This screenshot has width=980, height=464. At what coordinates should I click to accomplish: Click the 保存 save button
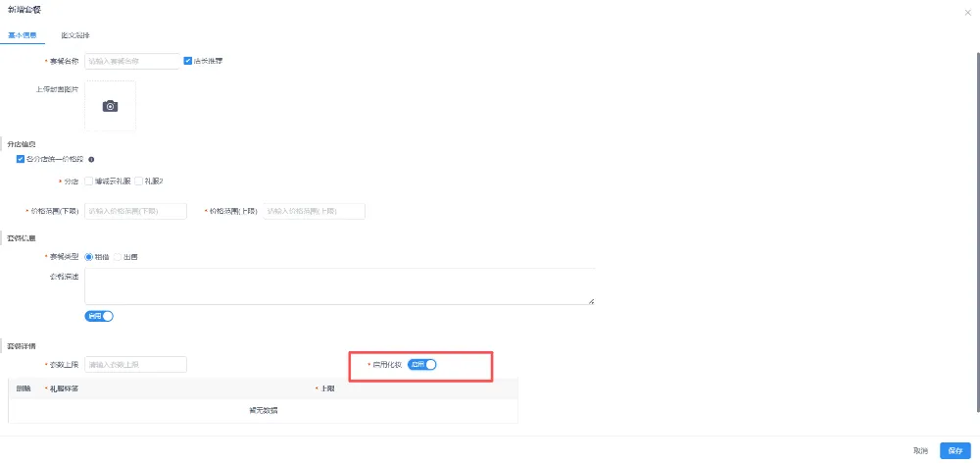[x=955, y=450]
